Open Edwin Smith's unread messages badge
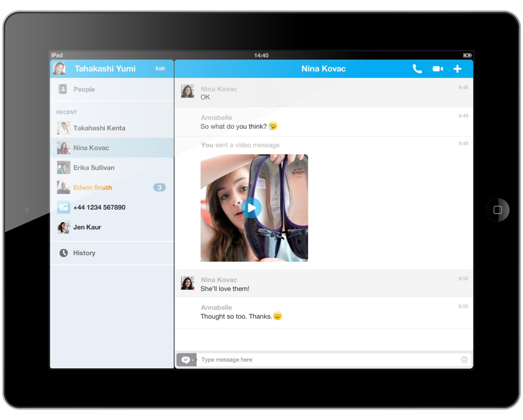523x420 pixels. click(x=159, y=187)
